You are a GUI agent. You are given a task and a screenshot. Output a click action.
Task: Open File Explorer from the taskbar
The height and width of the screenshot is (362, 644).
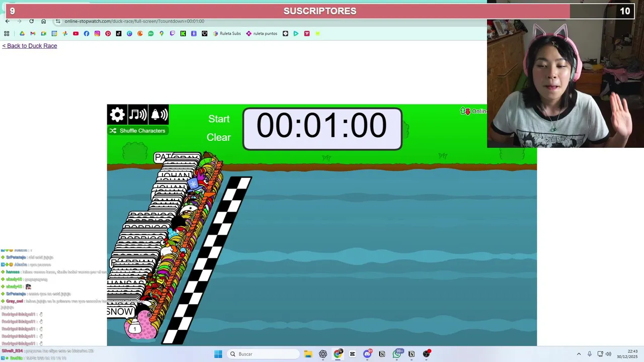click(x=308, y=354)
